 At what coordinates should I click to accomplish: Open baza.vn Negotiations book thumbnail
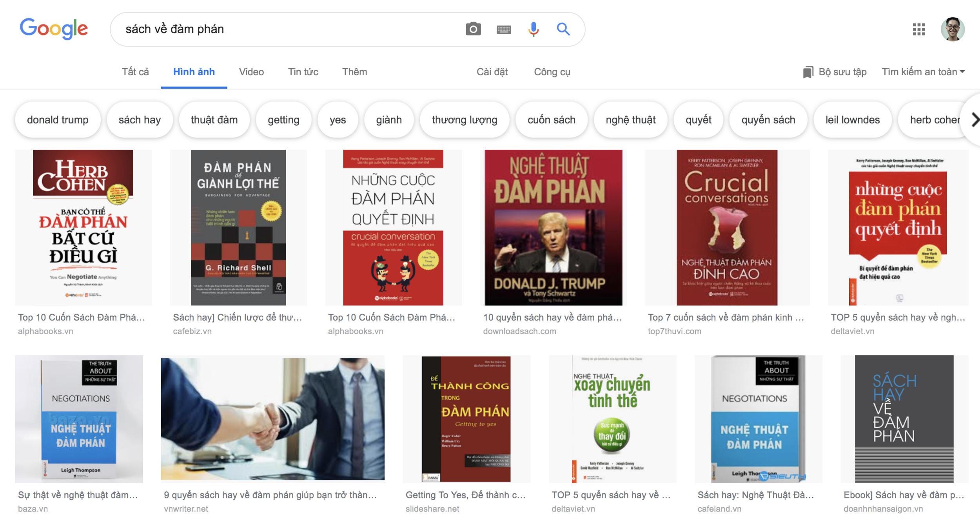(79, 419)
